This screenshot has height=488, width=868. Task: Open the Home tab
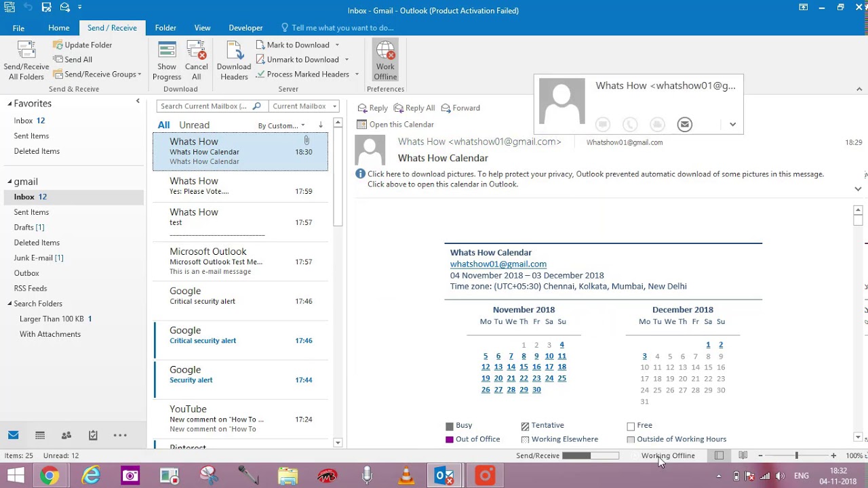pyautogui.click(x=59, y=28)
